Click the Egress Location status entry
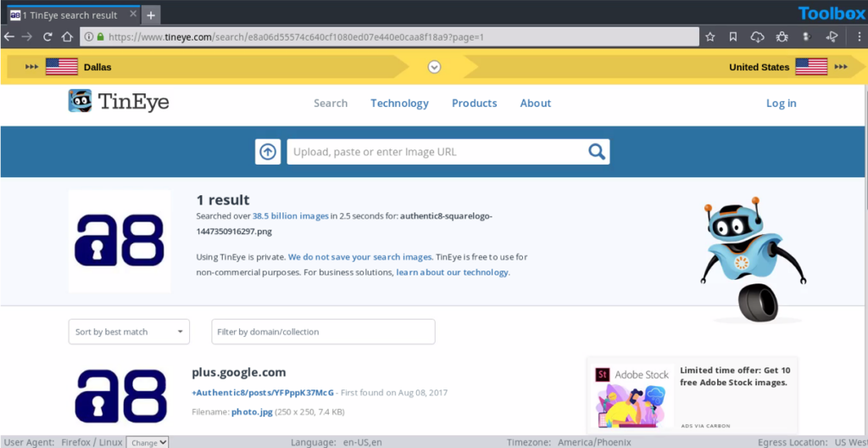Screen dimensions: 868x448 pyautogui.click(x=813, y=442)
